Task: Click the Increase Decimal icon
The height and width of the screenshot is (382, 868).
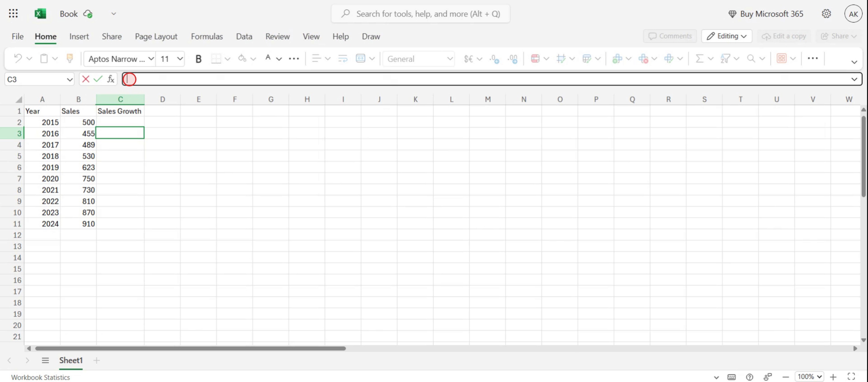Action: tap(494, 59)
